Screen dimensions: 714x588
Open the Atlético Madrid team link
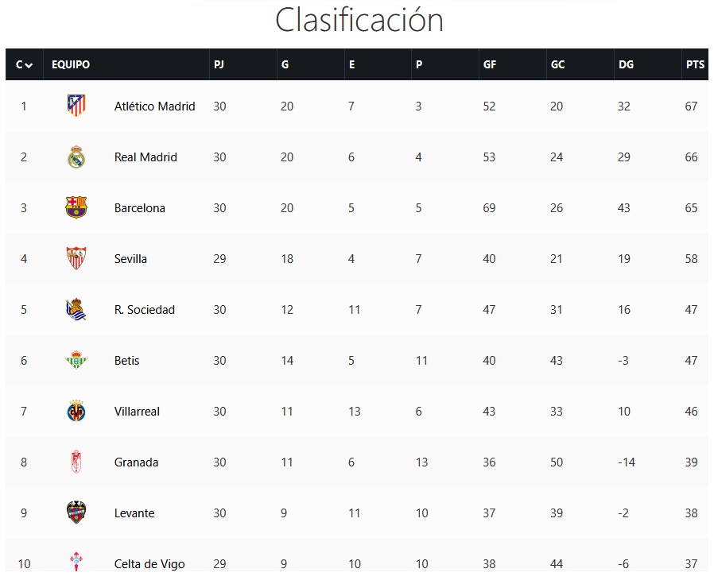point(154,106)
